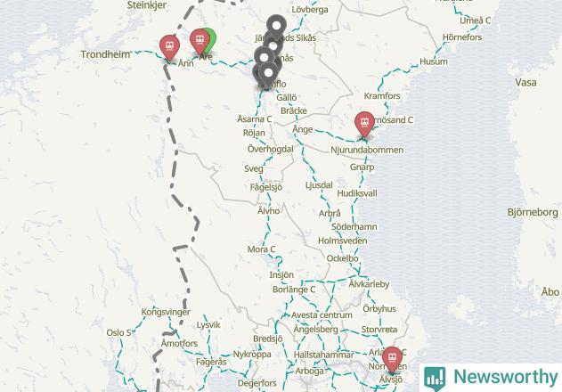Screen dimensions: 562x392
Task: Click the red train marker near Ånn
Action: 169,47
